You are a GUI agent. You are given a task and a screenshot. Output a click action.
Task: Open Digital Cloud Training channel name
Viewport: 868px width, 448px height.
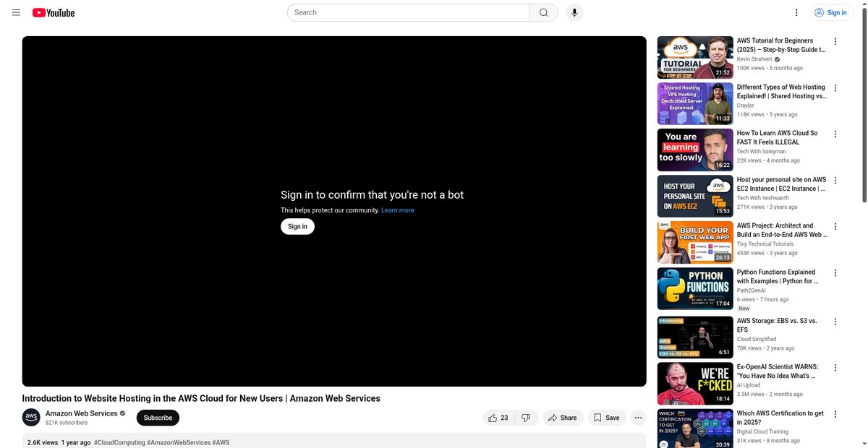[x=764, y=431]
